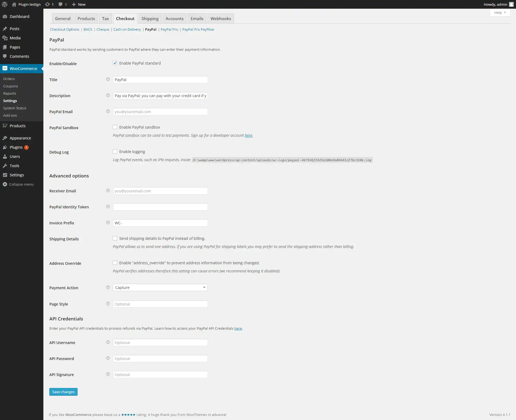This screenshot has width=516, height=420.
Task: Click the help icon beside API Signature
Action: (108, 374)
